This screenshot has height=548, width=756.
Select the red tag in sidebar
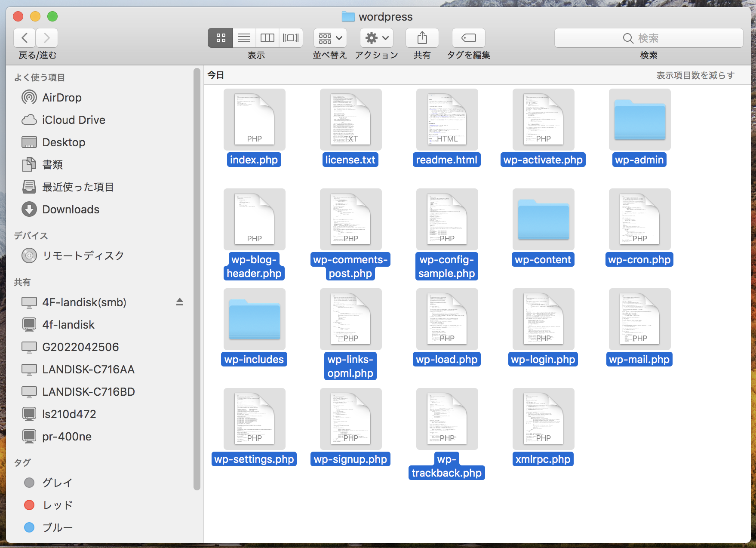[57, 505]
